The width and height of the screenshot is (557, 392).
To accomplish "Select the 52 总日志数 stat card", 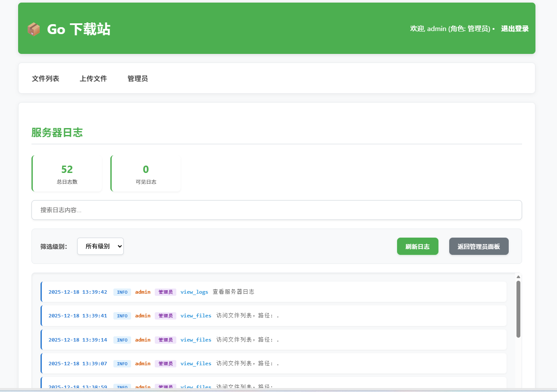I will pyautogui.click(x=67, y=173).
